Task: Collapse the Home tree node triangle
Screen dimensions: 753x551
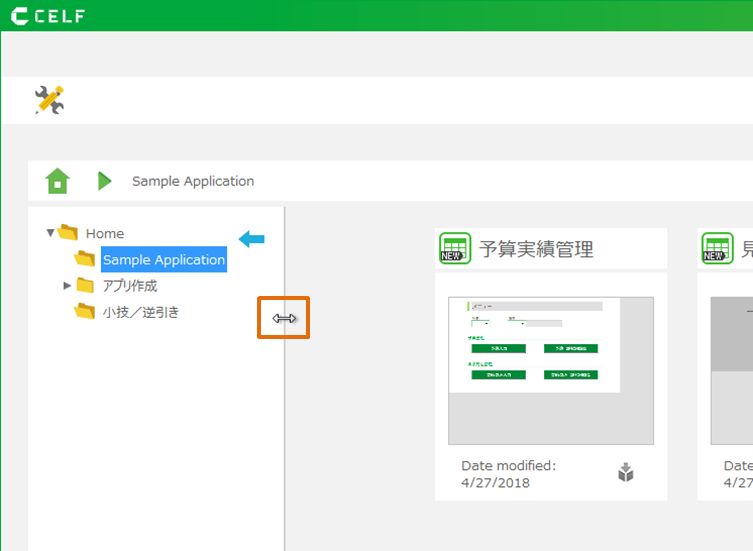Action: (50, 233)
